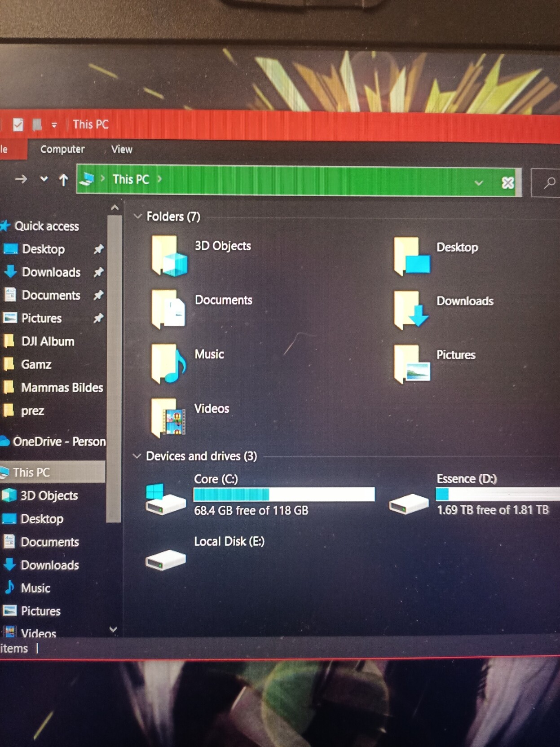
Task: Open address bar history dropdown
Action: [479, 183]
